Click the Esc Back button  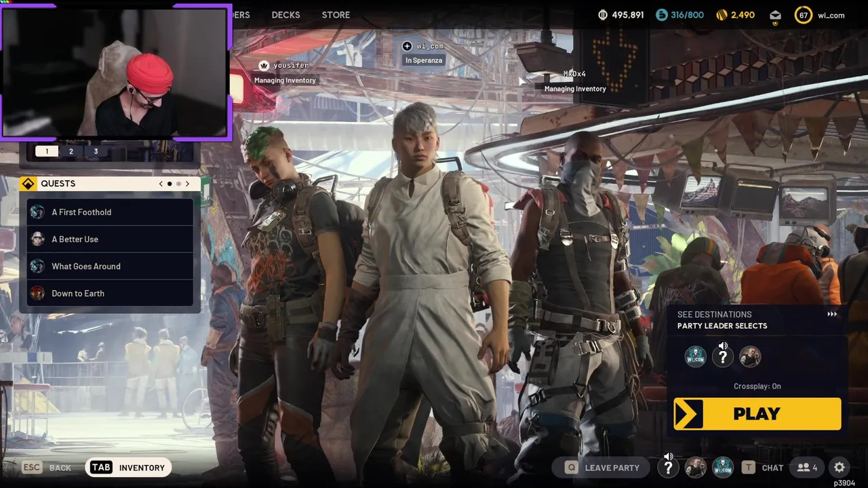(47, 467)
